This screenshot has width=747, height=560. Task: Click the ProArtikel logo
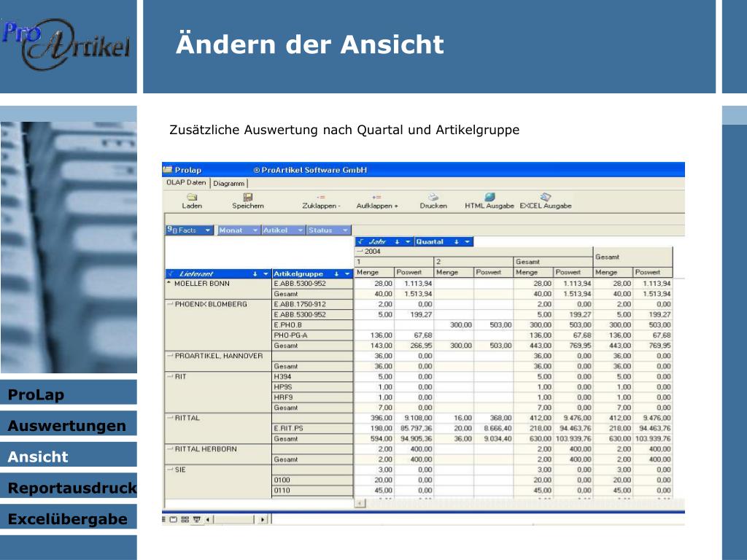(66, 44)
